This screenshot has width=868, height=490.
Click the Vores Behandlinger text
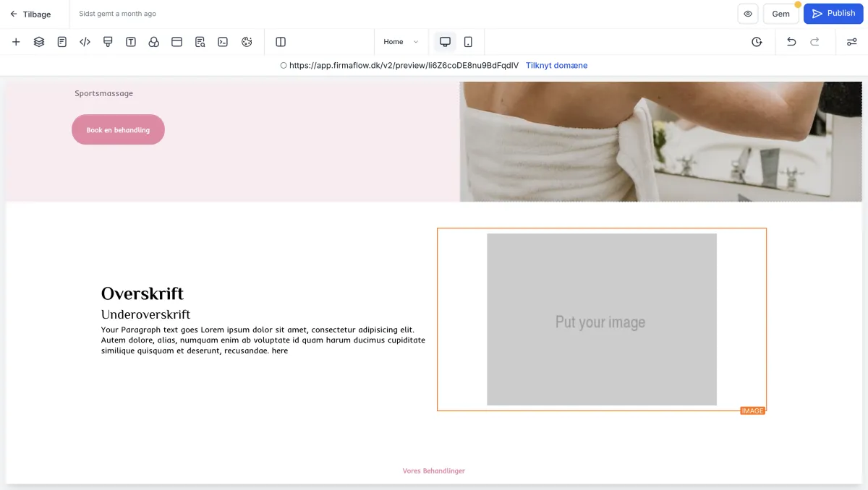tap(434, 470)
